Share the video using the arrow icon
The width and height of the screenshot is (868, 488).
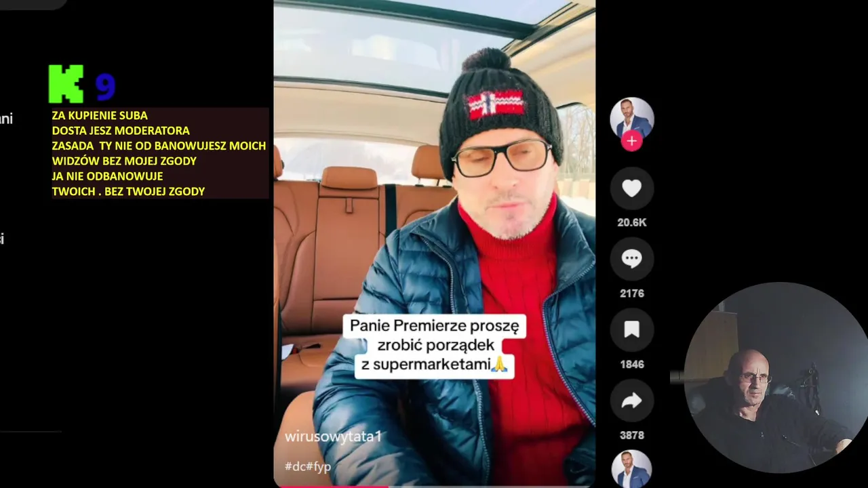coord(631,401)
